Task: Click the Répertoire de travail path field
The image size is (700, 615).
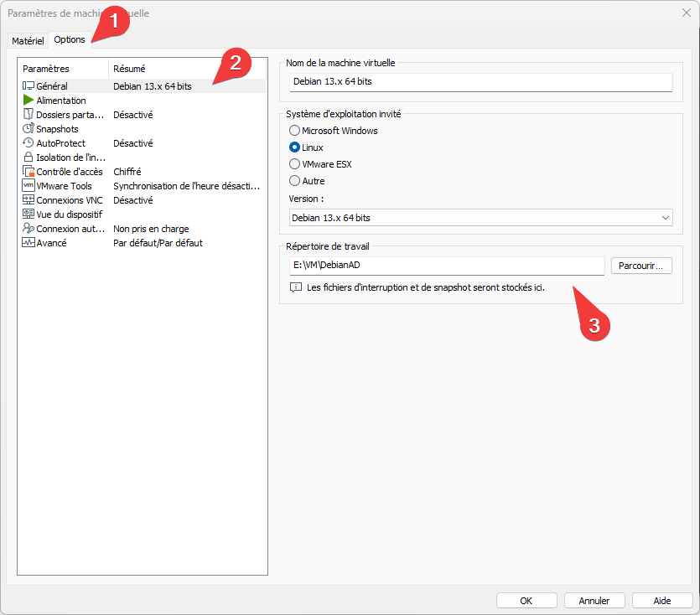Action: pos(447,266)
